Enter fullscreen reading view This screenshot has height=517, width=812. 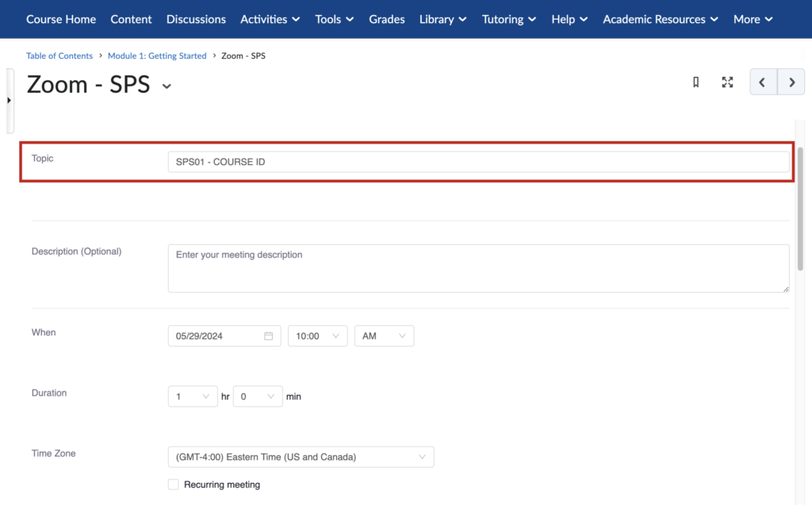point(727,82)
